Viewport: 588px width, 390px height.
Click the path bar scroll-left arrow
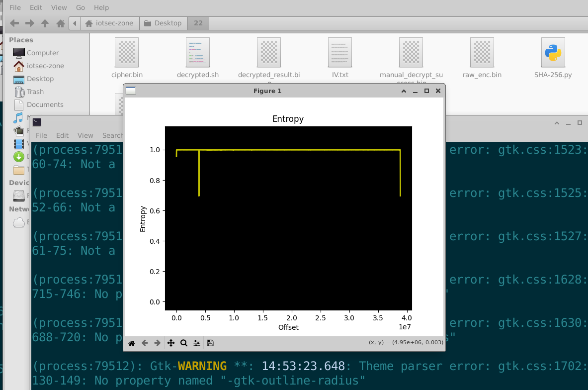point(75,23)
